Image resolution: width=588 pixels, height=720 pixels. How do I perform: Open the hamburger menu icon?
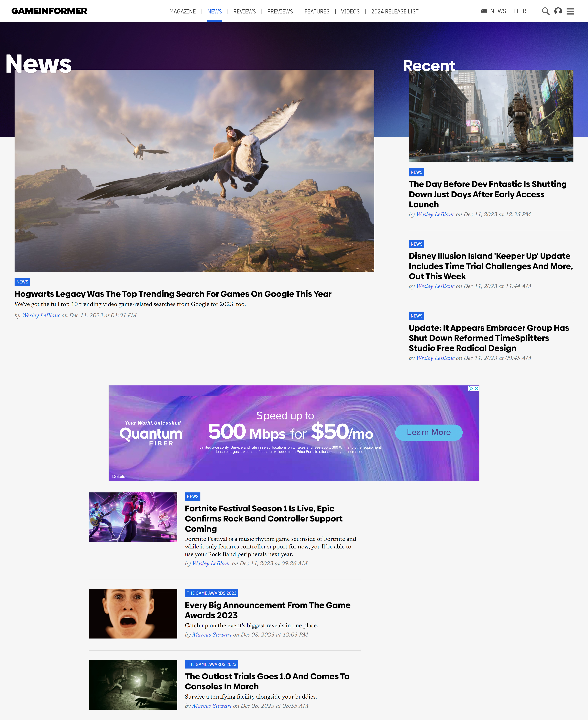pos(570,11)
